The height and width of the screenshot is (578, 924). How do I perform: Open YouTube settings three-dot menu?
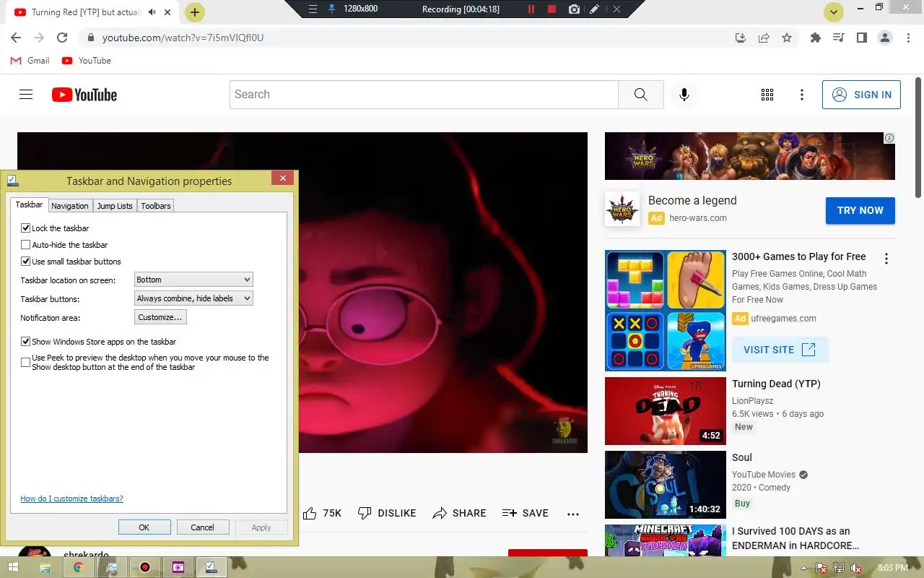[802, 95]
